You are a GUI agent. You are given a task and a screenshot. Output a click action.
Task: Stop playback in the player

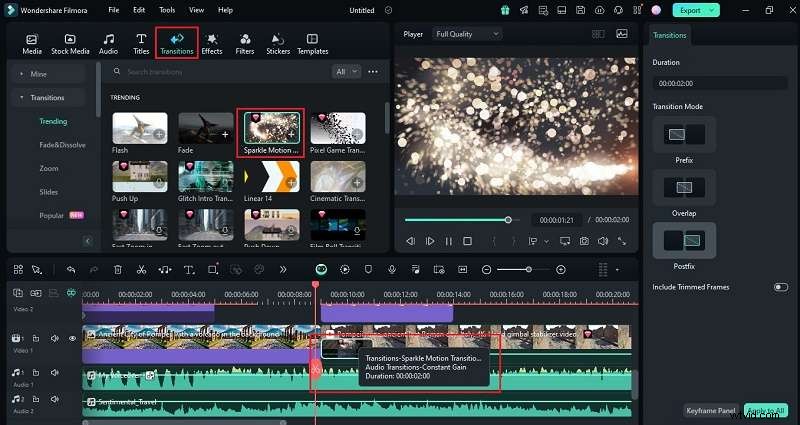pyautogui.click(x=467, y=241)
